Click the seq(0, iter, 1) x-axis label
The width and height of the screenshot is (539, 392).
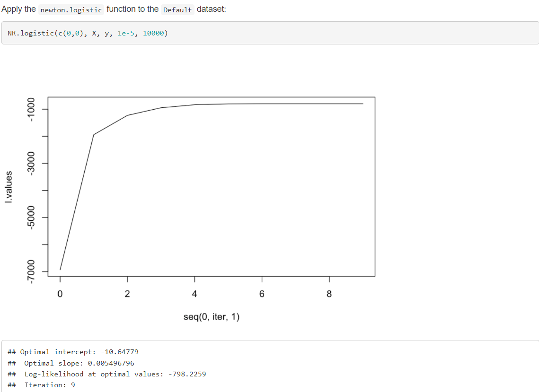[x=211, y=317]
